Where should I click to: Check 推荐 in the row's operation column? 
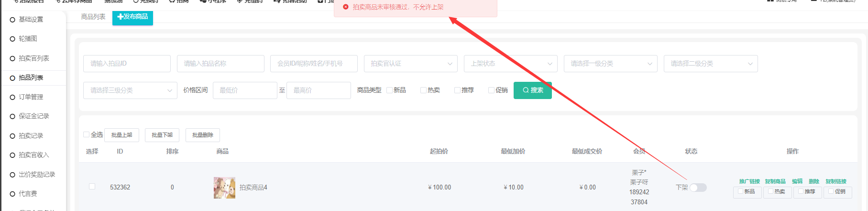point(801,191)
